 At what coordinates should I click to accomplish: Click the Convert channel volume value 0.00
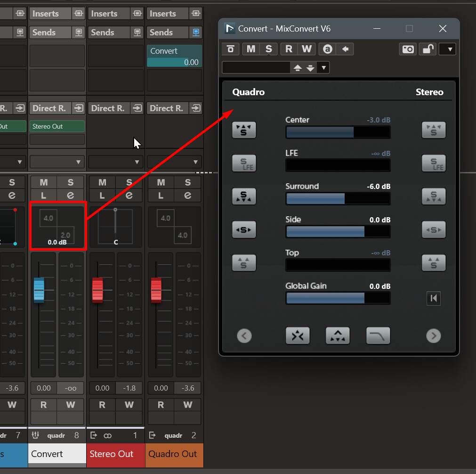pos(44,388)
